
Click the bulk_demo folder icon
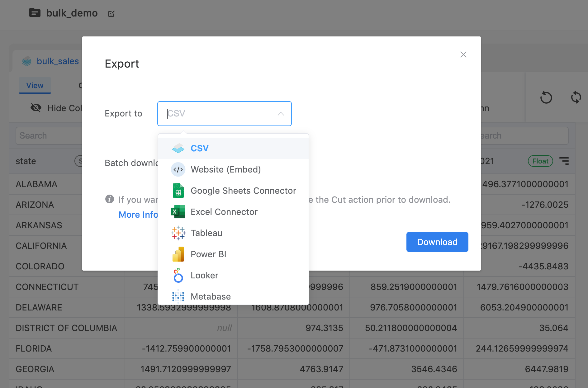35,13
